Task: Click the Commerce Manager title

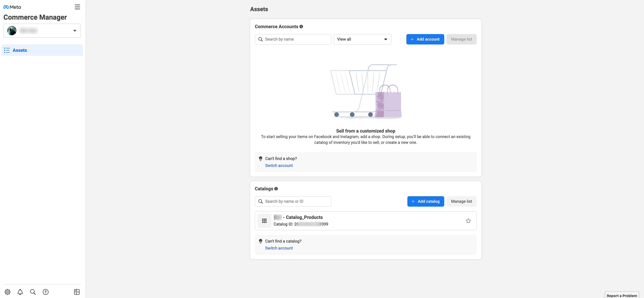Action: coord(35,17)
